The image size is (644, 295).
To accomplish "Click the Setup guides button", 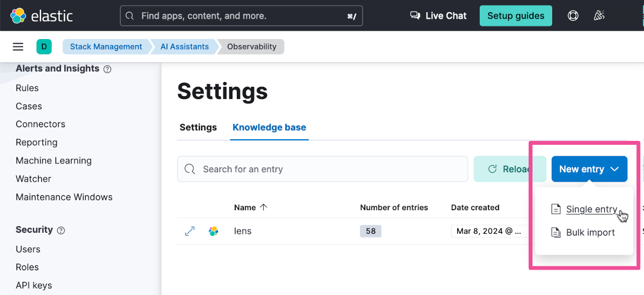I will tap(515, 16).
